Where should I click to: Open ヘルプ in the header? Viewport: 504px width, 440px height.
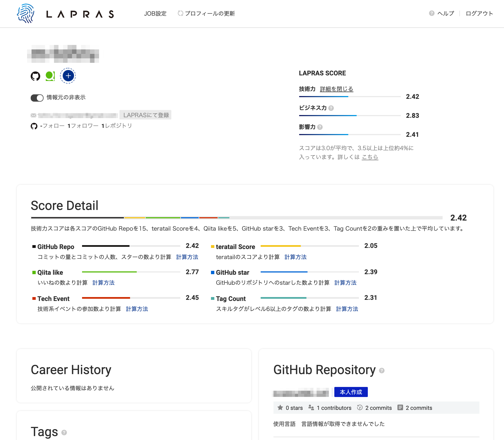point(446,13)
